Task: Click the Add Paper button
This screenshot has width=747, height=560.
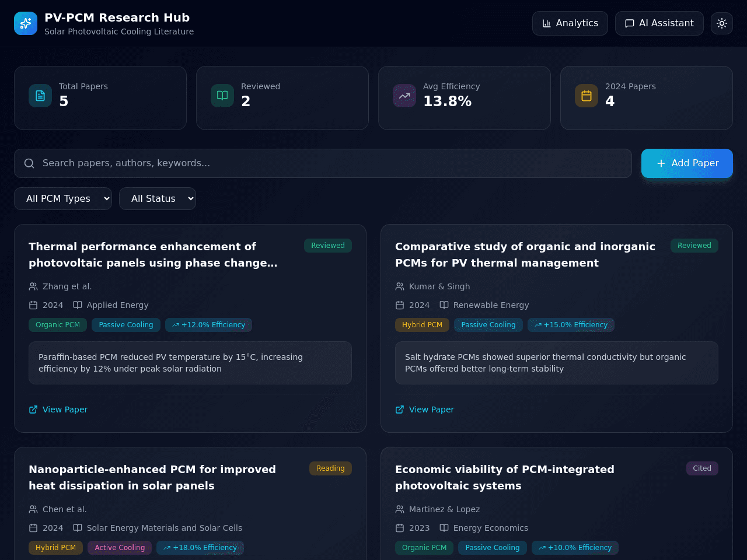Action: [x=687, y=163]
